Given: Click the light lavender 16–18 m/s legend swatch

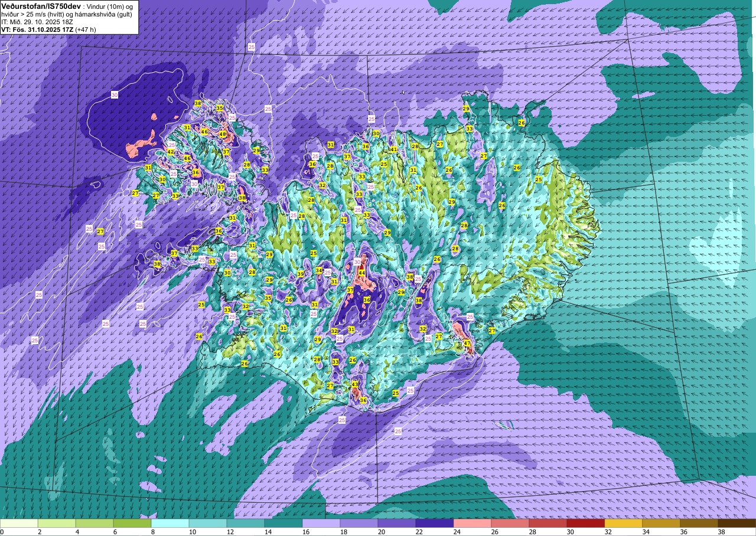Looking at the screenshot, I should pos(321,523).
